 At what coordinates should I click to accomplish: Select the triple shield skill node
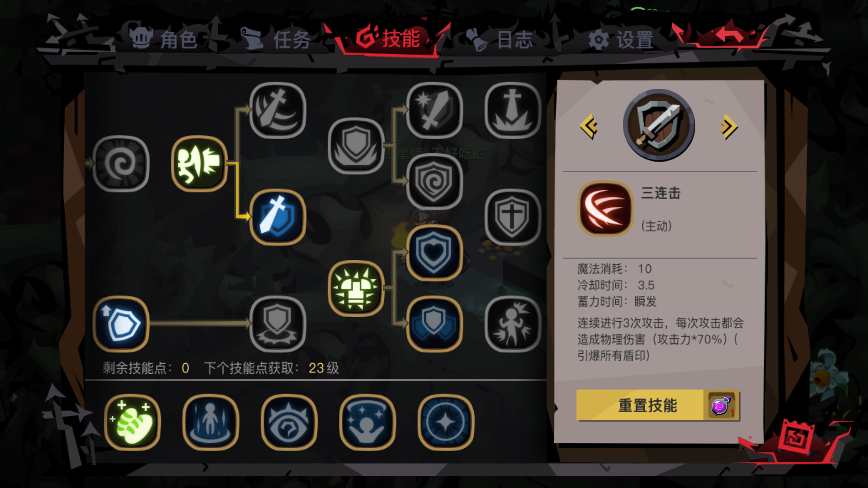(434, 324)
